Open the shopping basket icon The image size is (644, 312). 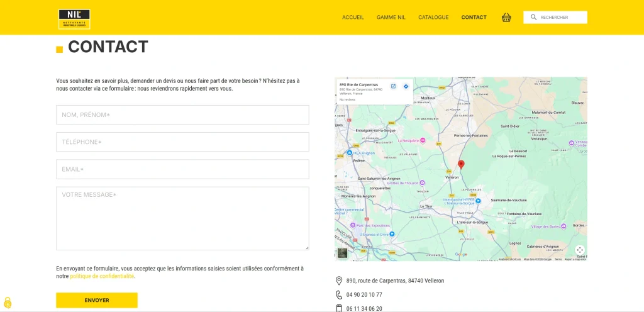pyautogui.click(x=506, y=17)
